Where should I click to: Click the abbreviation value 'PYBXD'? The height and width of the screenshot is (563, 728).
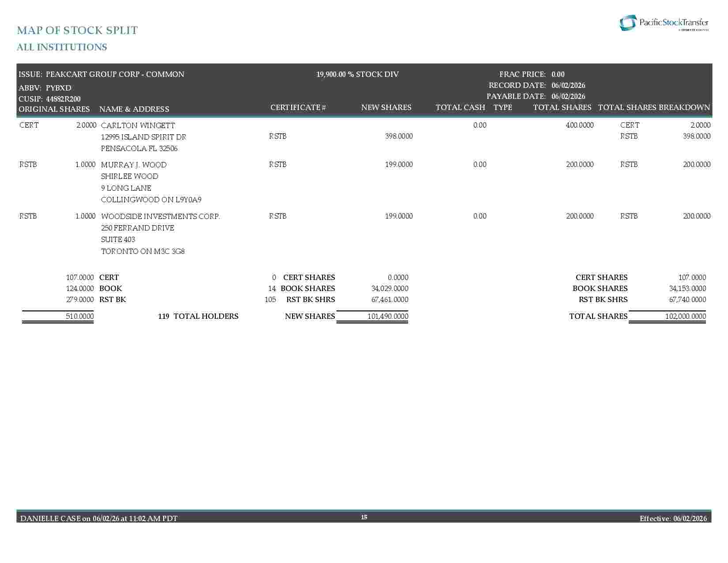coord(59,88)
